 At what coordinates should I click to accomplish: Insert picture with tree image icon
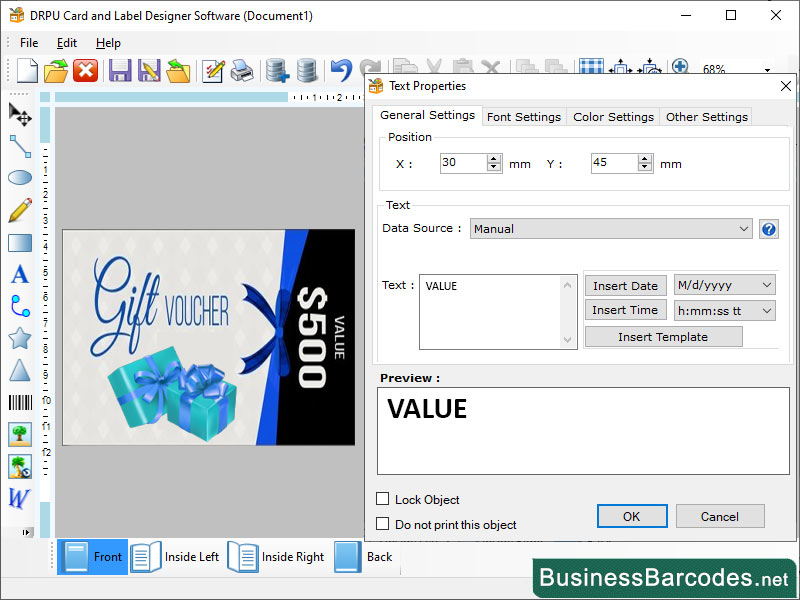tap(20, 434)
